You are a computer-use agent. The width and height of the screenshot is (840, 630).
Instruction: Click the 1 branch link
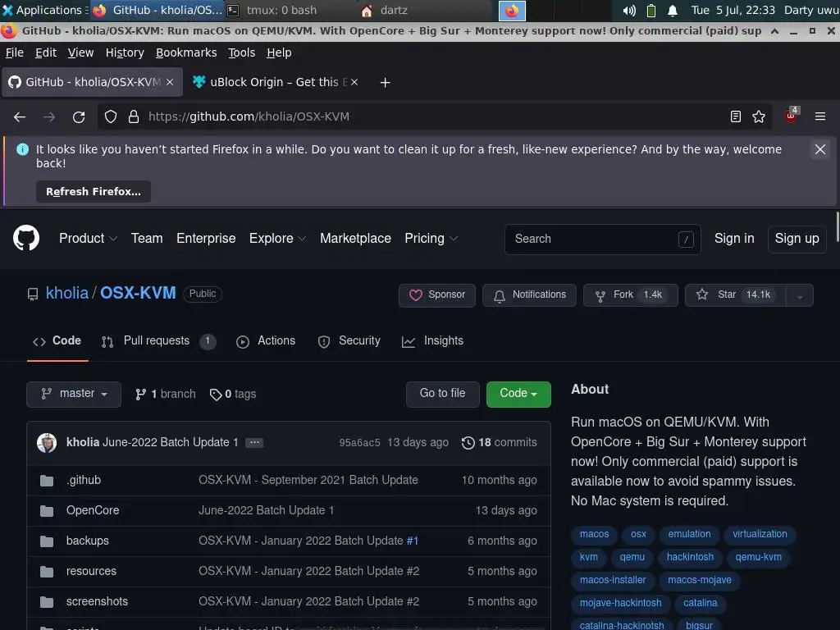tap(166, 395)
